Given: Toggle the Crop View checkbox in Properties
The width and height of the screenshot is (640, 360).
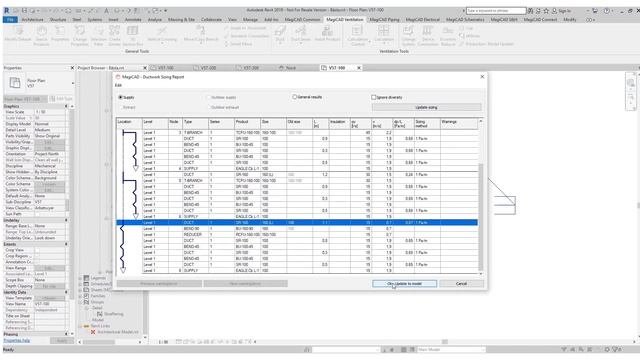Looking at the screenshot, I should (x=37, y=250).
